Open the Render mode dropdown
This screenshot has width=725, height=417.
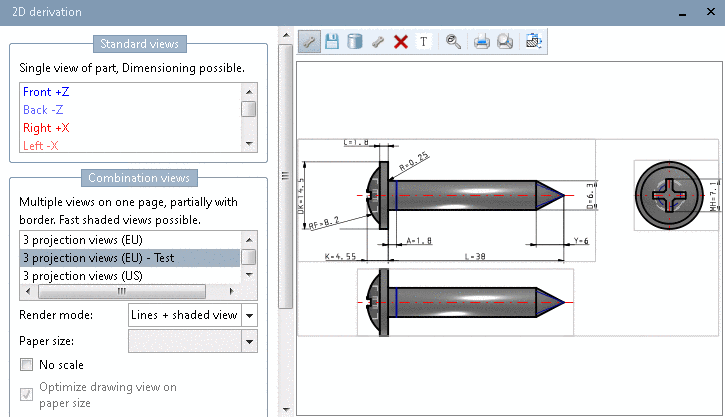249,315
